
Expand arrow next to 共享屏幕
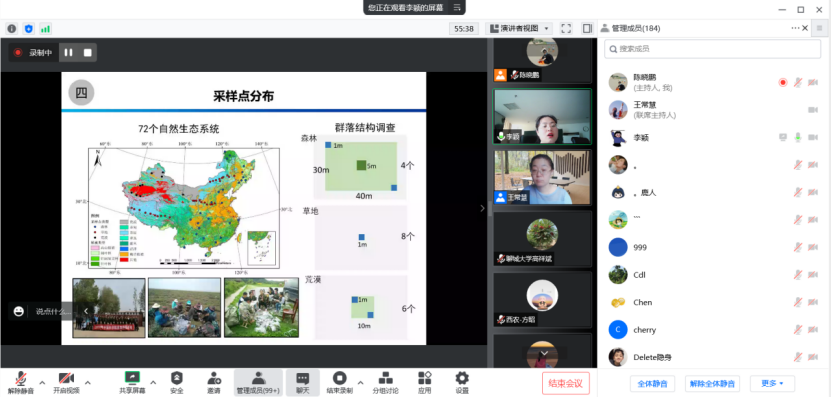tap(153, 382)
